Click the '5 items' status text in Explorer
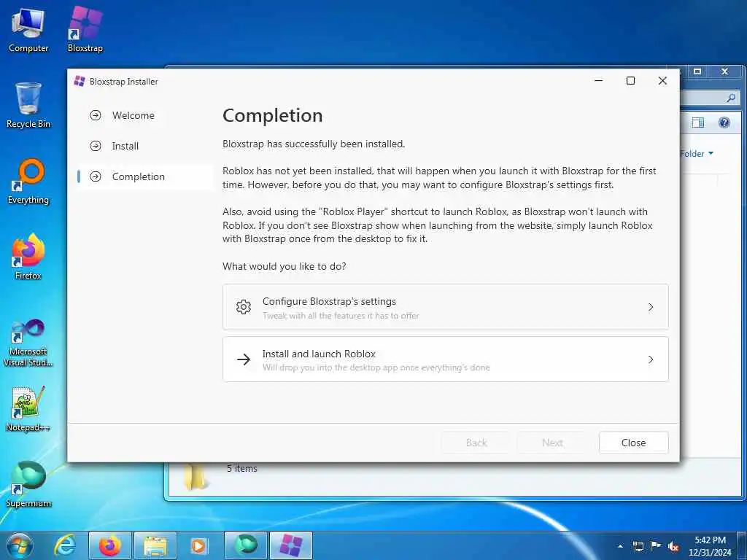Screen dimensions: 747x560 click(x=242, y=469)
